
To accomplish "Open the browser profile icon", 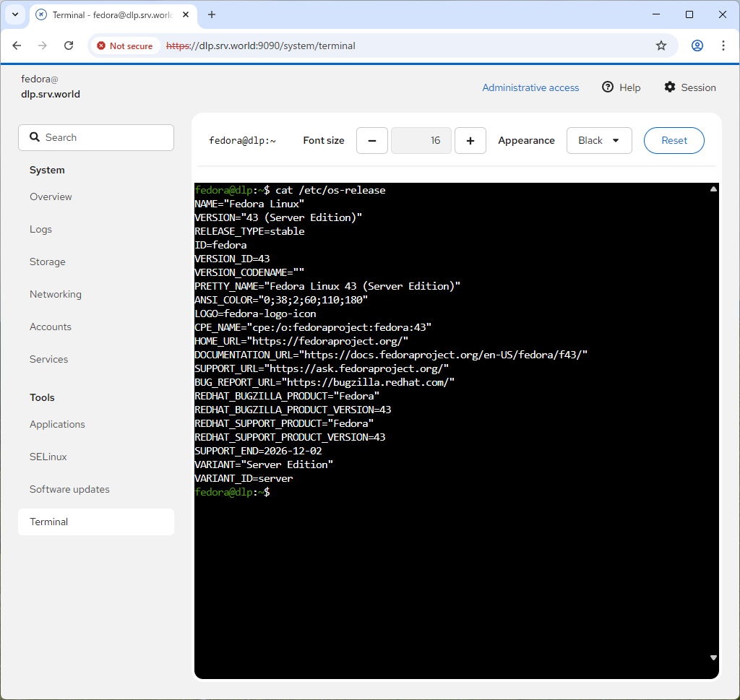I will (697, 46).
